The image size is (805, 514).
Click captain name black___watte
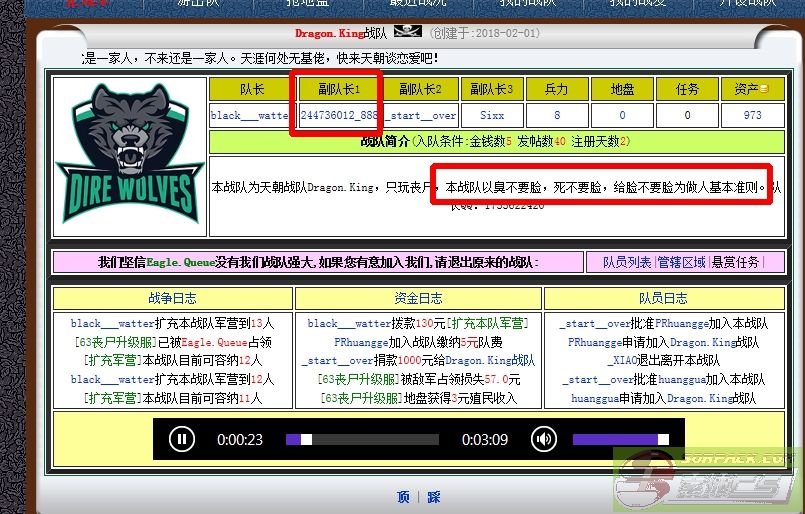tap(249, 115)
